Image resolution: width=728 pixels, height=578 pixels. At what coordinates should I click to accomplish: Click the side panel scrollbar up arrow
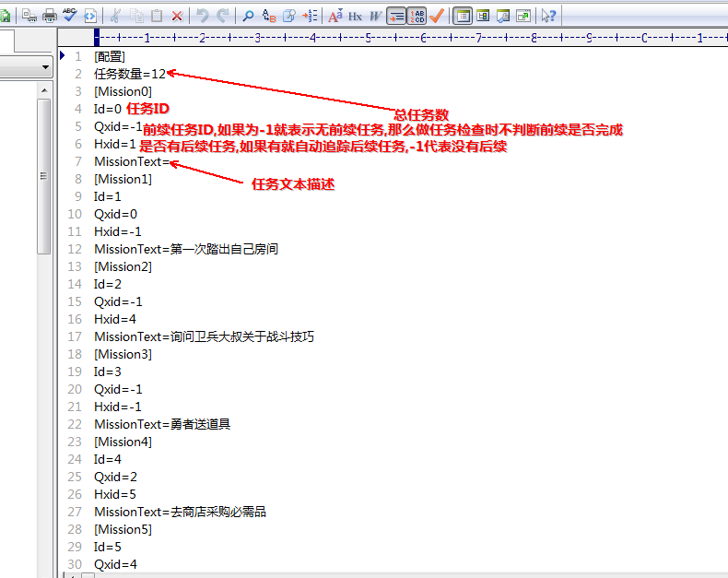tap(44, 90)
